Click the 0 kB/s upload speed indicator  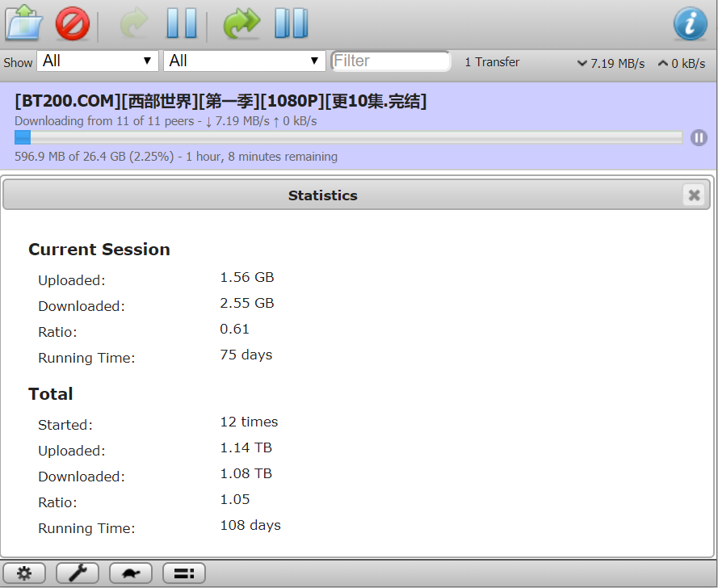click(682, 63)
